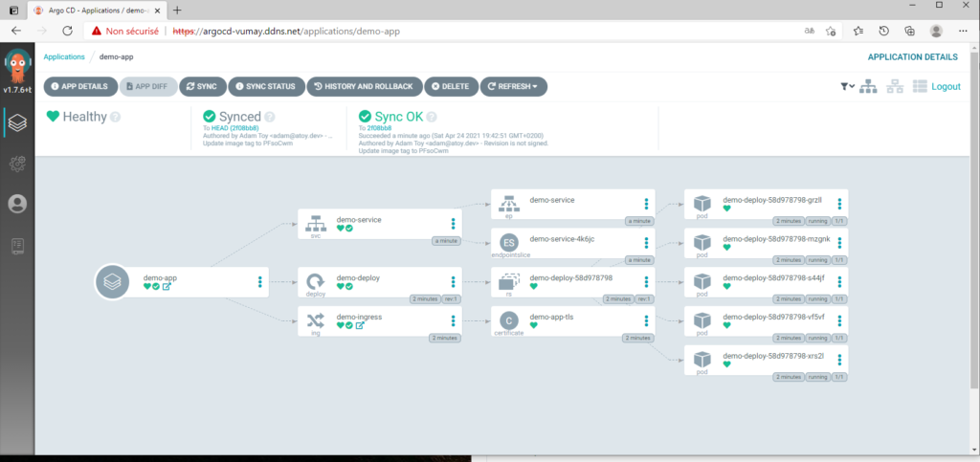Open the demo-deploy node's three-dot menu
Screen dimensions: 980x462
click(454, 281)
